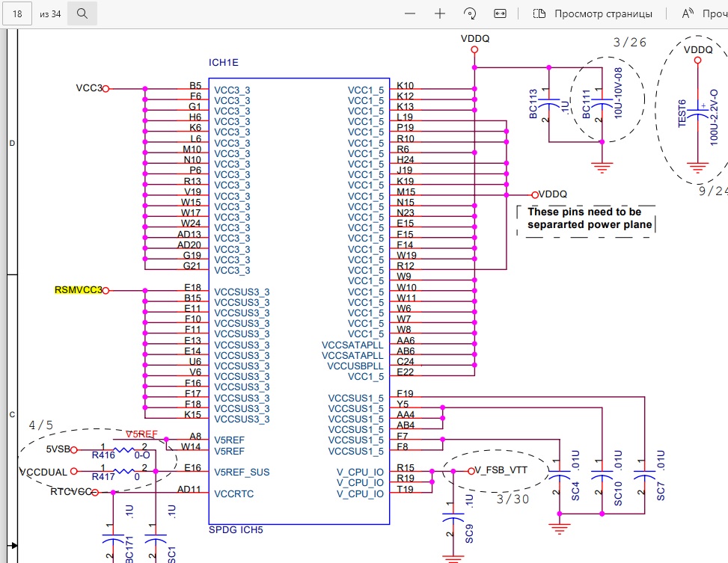Click the highlighted RSMVCC3 label
The image size is (728, 563).
78,290
